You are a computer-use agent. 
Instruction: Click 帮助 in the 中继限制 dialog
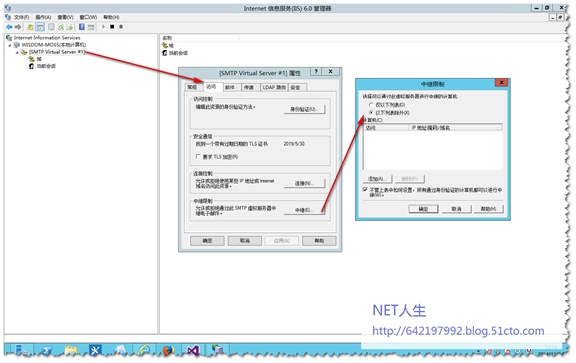tap(488, 209)
